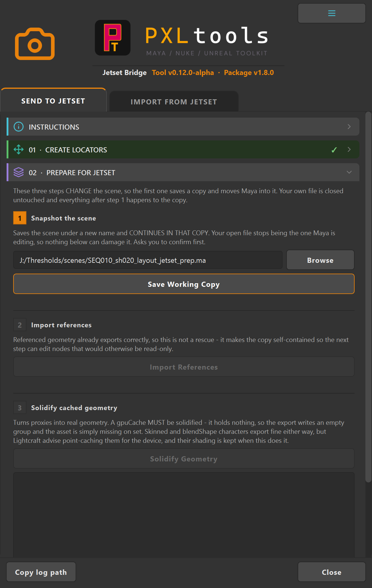Click the empty log output area
The width and height of the screenshot is (372, 588).
pyautogui.click(x=184, y=514)
